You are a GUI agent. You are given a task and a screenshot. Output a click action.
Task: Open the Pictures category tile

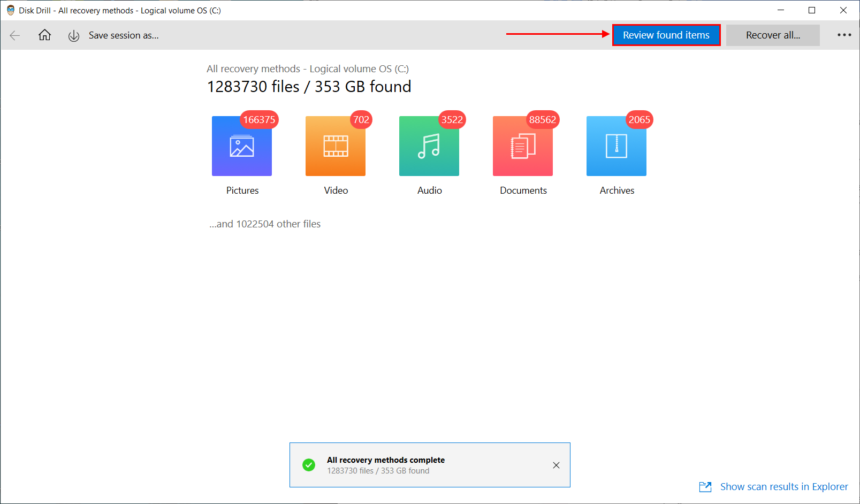click(x=242, y=146)
